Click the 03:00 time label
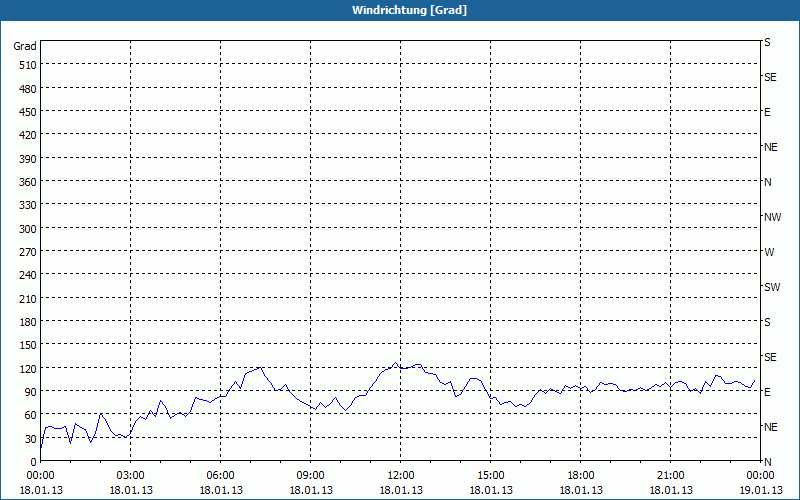Screen dimensions: 800x500 point(131,476)
